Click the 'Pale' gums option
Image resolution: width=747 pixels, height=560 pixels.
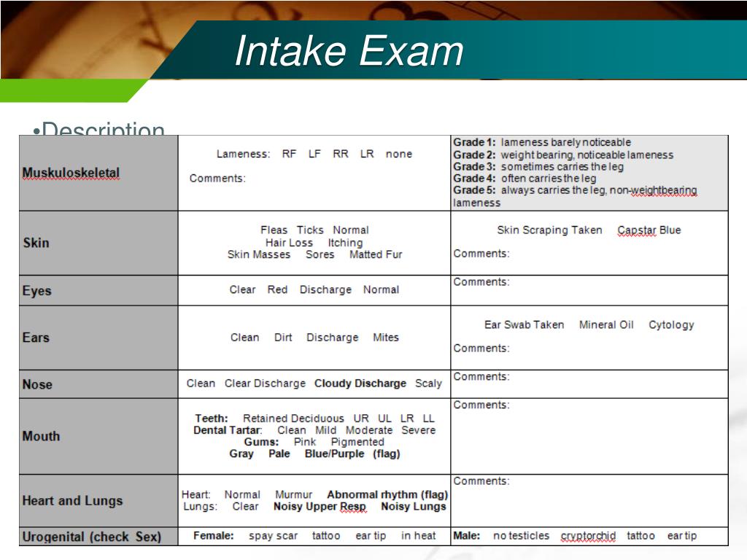(279, 454)
